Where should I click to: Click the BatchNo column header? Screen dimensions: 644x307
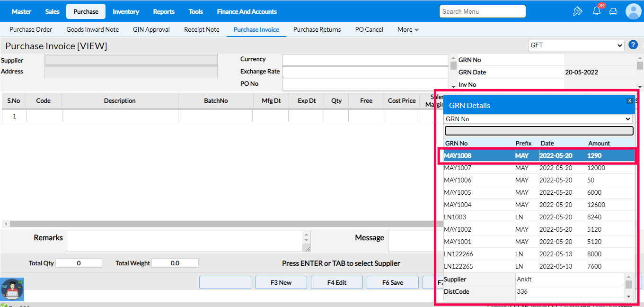(x=216, y=100)
